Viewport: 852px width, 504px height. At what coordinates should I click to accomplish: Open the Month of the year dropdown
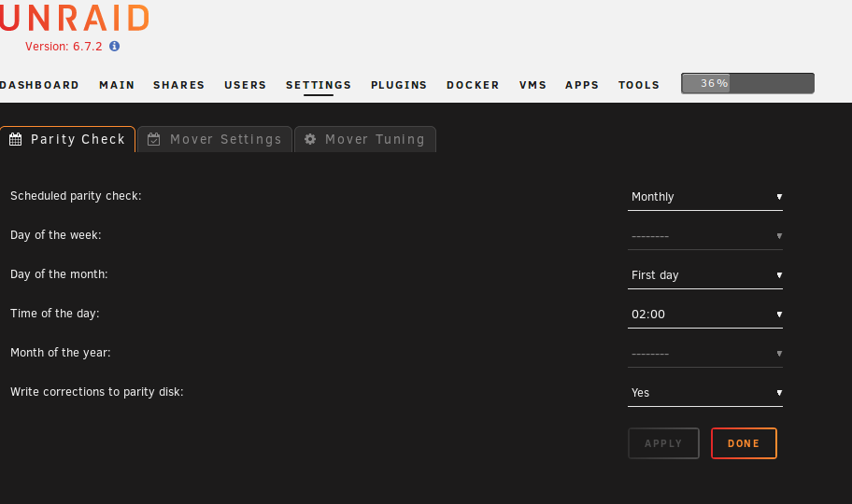coord(704,354)
